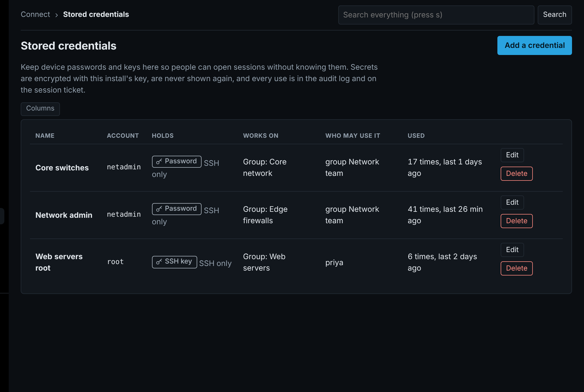Click the key icon in Network admin Password badge
The image size is (584, 392).
tap(159, 209)
